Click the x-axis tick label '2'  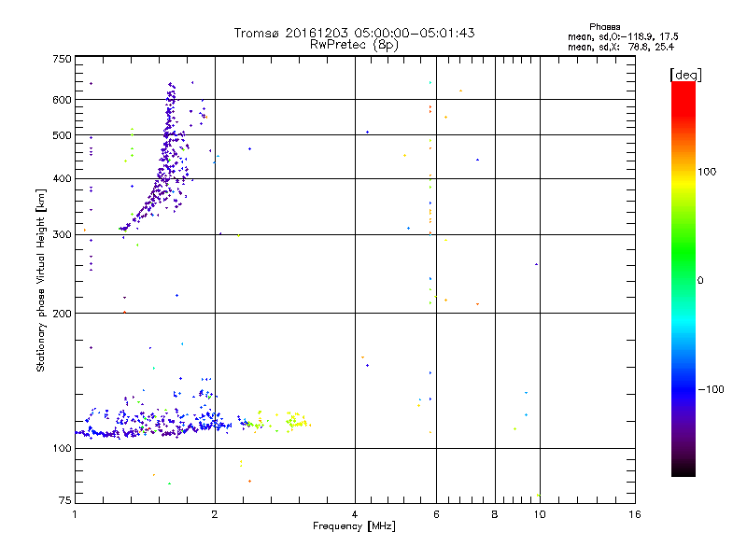pos(215,514)
